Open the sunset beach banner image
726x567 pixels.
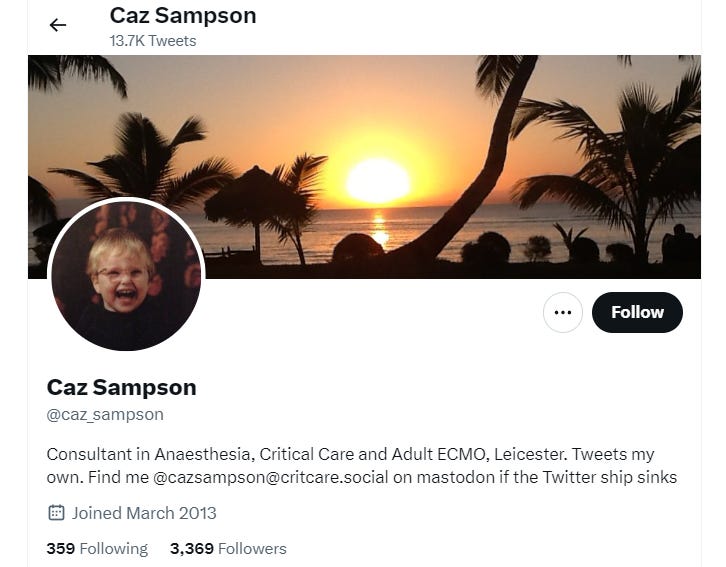click(364, 167)
